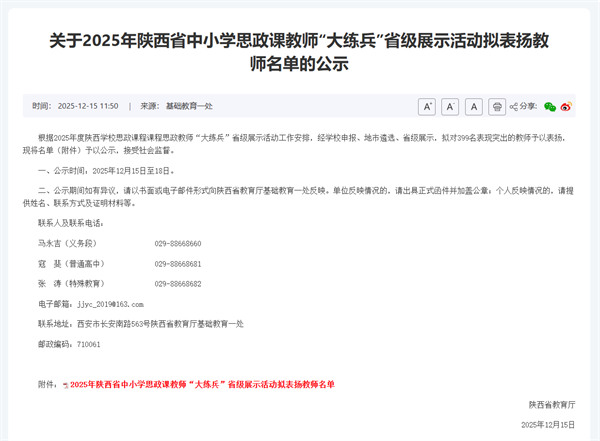Share the article to WeChat
This screenshot has height=441, width=600.
(549, 105)
